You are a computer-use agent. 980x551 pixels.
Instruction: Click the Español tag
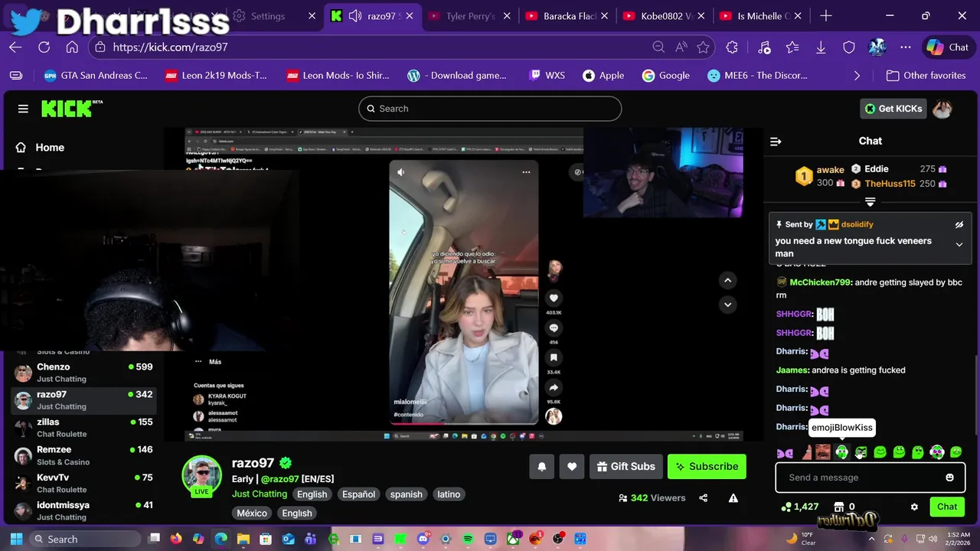pos(358,494)
